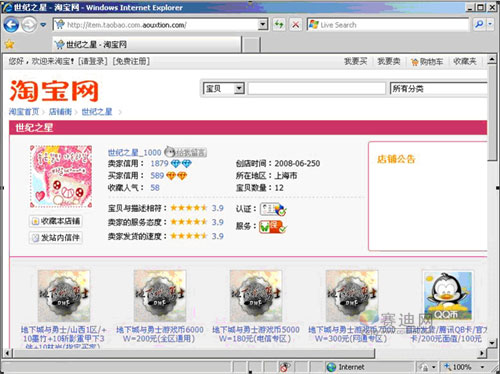Open the 所有分类 category dropdown

[438, 89]
